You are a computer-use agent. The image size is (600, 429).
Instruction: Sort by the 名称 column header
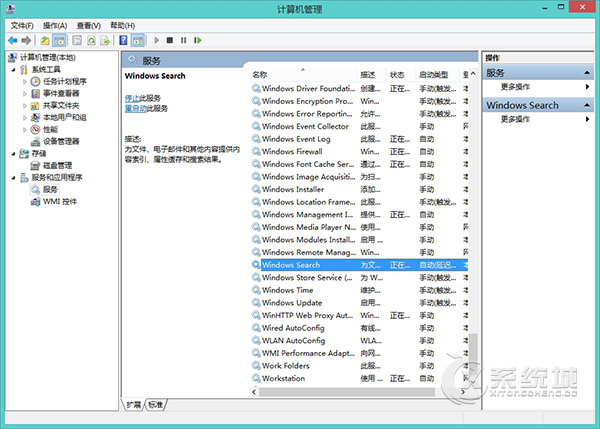(x=303, y=75)
